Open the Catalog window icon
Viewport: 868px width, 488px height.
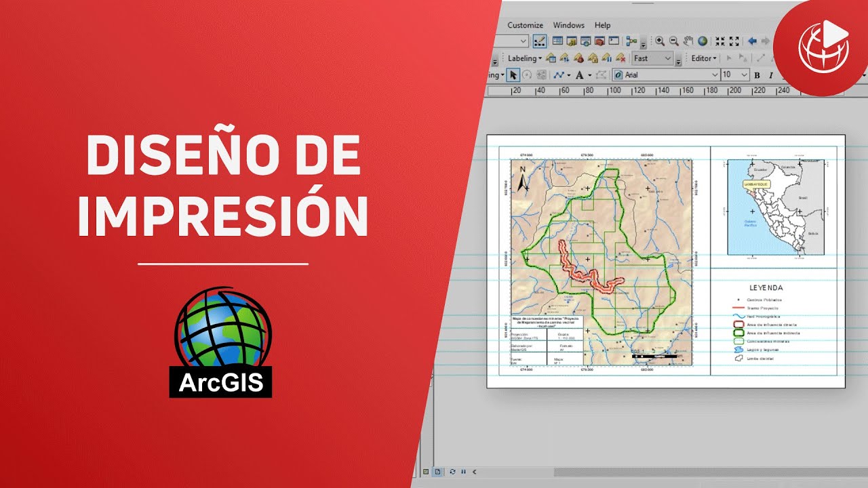[x=572, y=41]
